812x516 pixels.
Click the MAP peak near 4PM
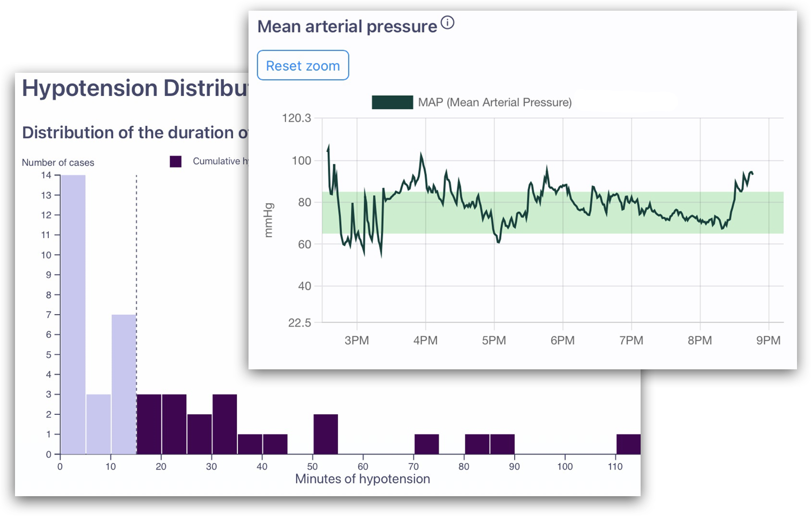[x=422, y=155]
